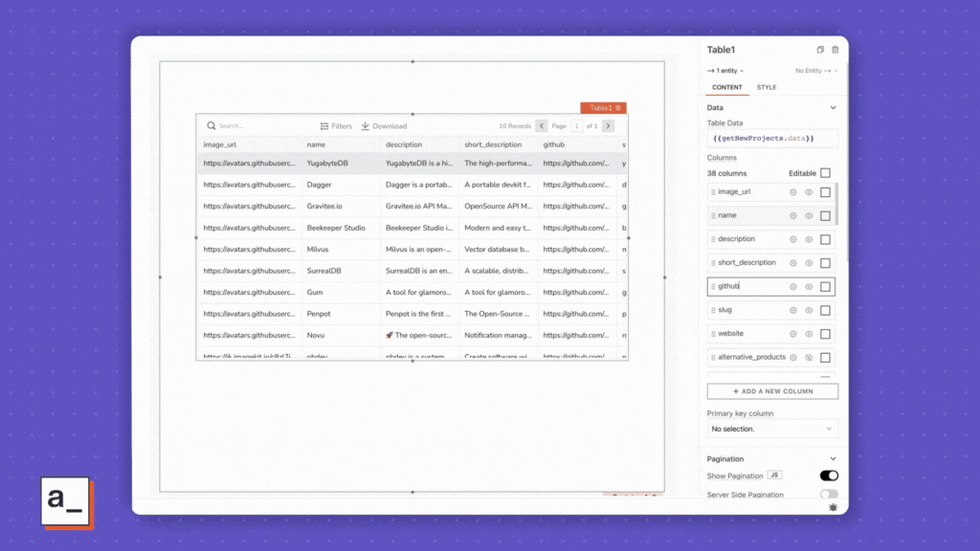Switch to the STYLE tab

(767, 87)
